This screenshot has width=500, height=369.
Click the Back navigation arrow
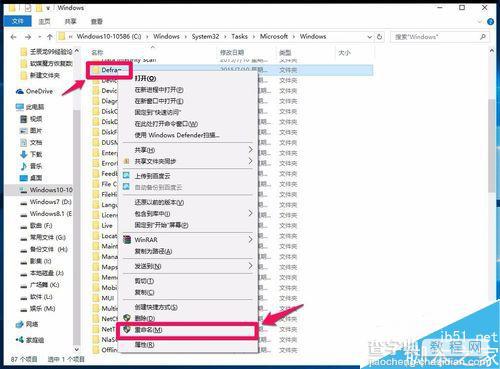13,37
